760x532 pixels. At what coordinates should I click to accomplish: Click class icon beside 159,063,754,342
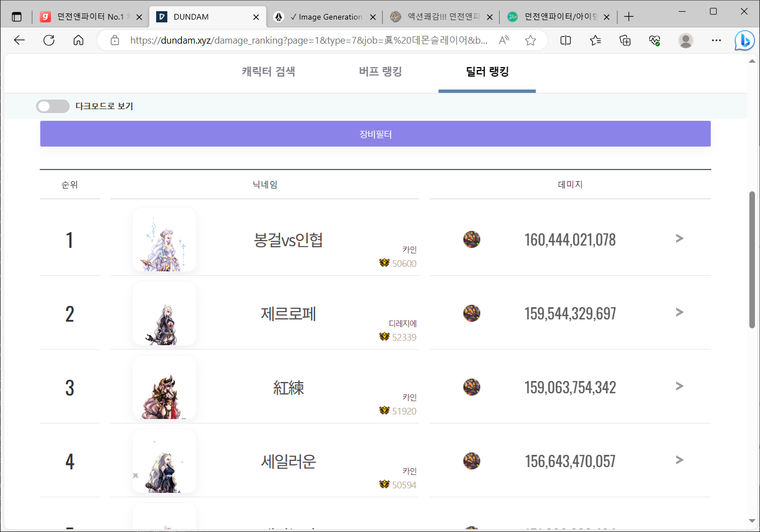click(472, 387)
